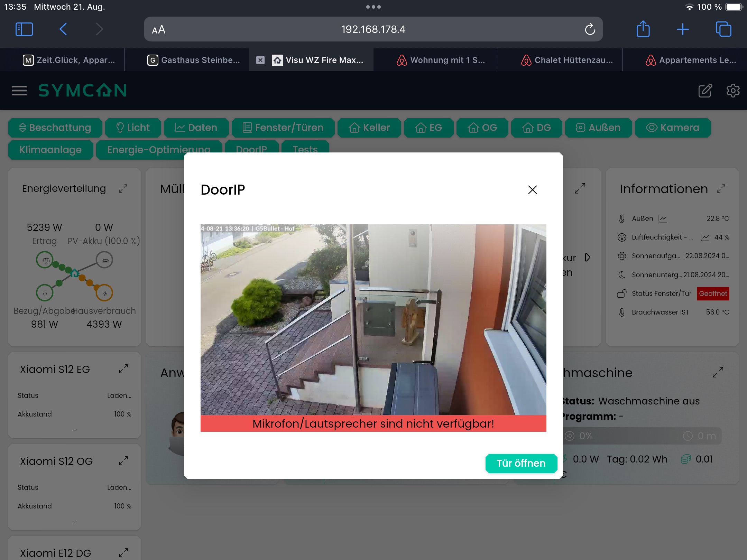Image resolution: width=747 pixels, height=560 pixels.
Task: Open Luftfeuchtigkeit chart icon
Action: pyautogui.click(x=705, y=237)
